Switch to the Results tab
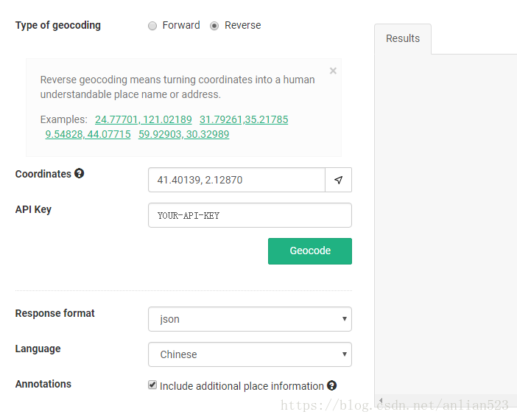Screen dimensions: 517x420 (x=403, y=39)
